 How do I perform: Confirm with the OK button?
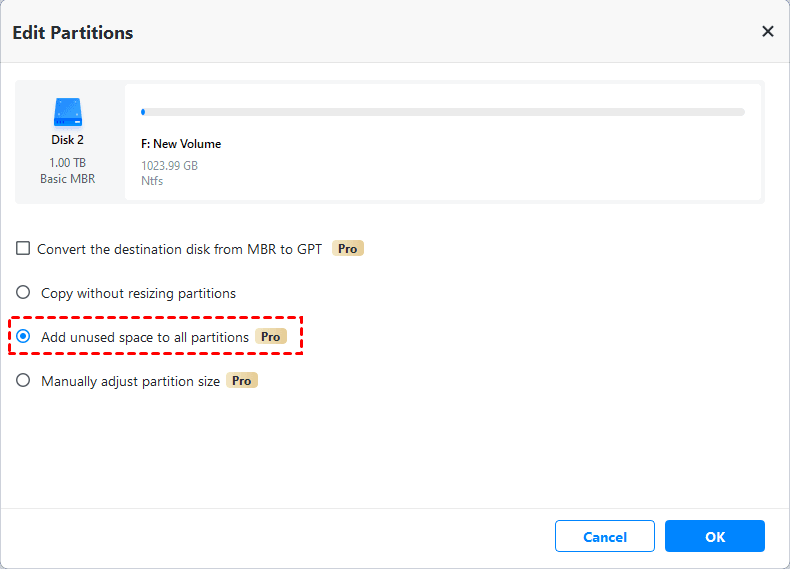click(714, 536)
